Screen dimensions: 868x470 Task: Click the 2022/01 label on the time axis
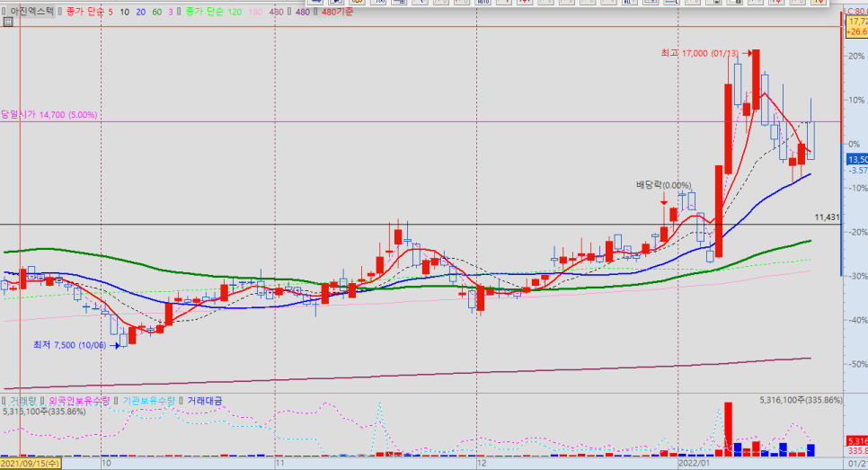click(695, 463)
